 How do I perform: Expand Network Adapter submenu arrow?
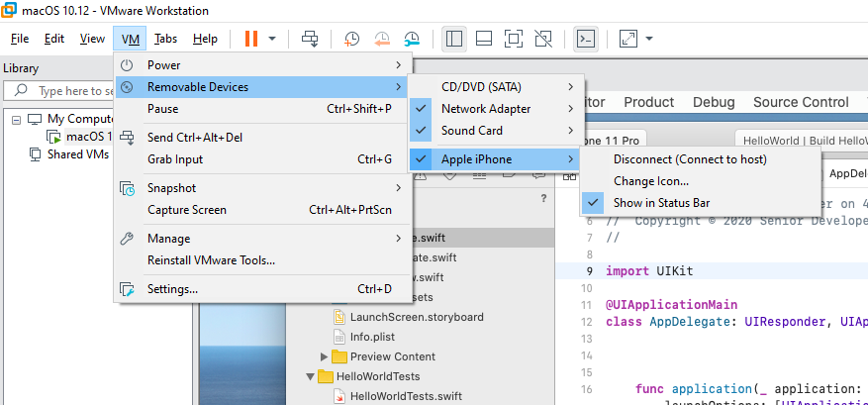pyautogui.click(x=570, y=109)
